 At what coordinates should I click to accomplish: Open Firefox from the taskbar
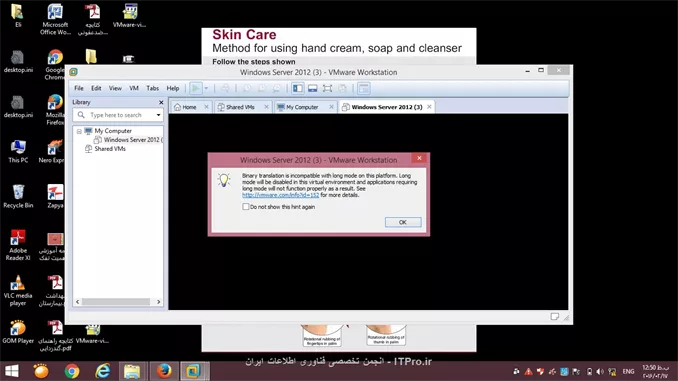(x=164, y=371)
